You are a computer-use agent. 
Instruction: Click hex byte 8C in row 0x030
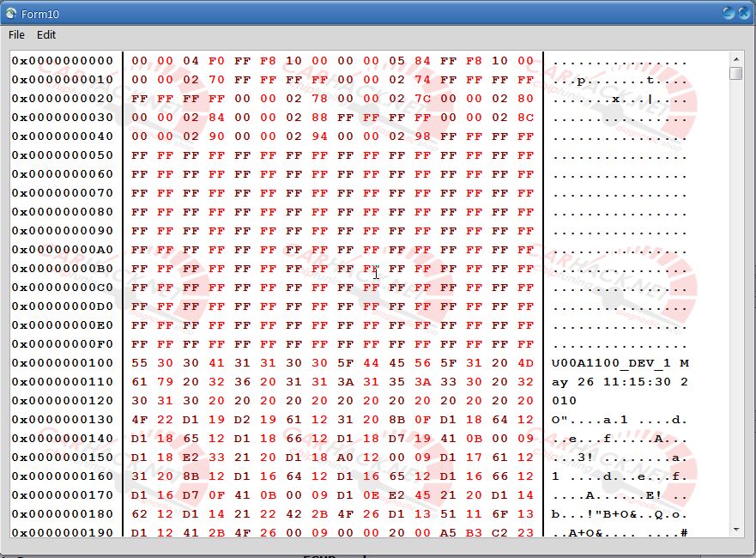525,118
